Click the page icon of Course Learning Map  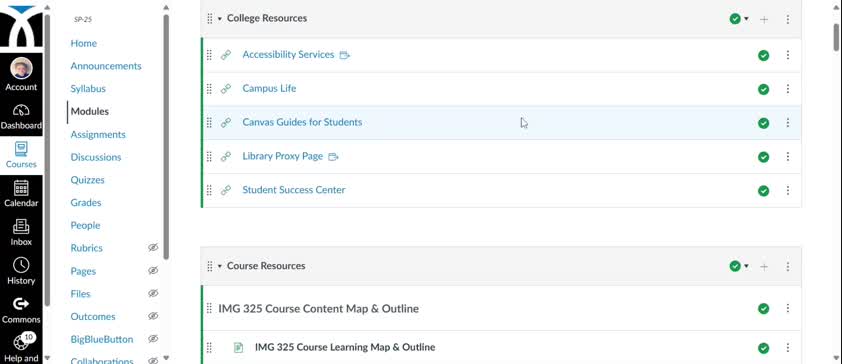238,348
